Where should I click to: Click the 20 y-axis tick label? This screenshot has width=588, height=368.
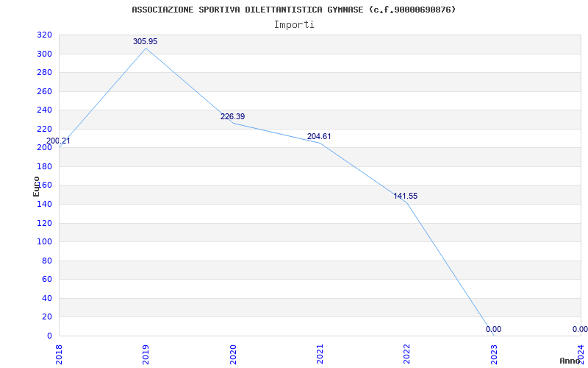coord(47,317)
